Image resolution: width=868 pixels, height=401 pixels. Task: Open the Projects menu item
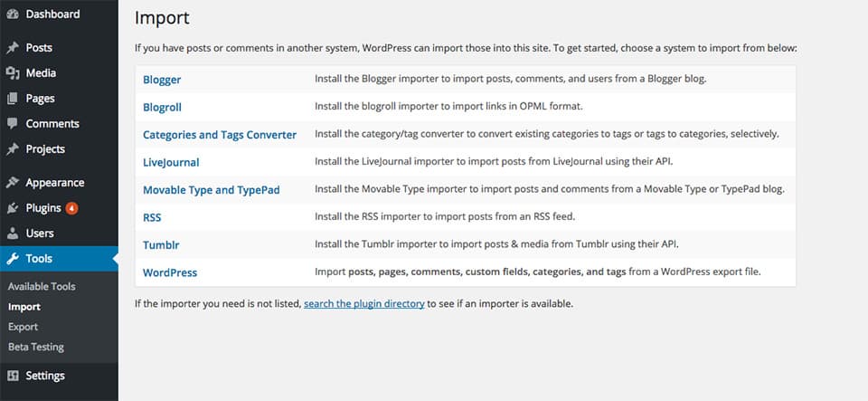[x=45, y=149]
